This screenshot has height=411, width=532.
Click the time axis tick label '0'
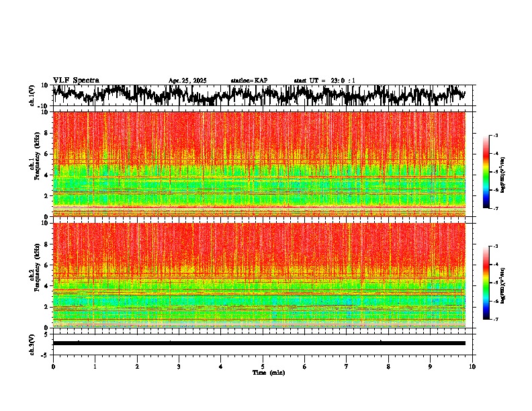(x=53, y=367)
